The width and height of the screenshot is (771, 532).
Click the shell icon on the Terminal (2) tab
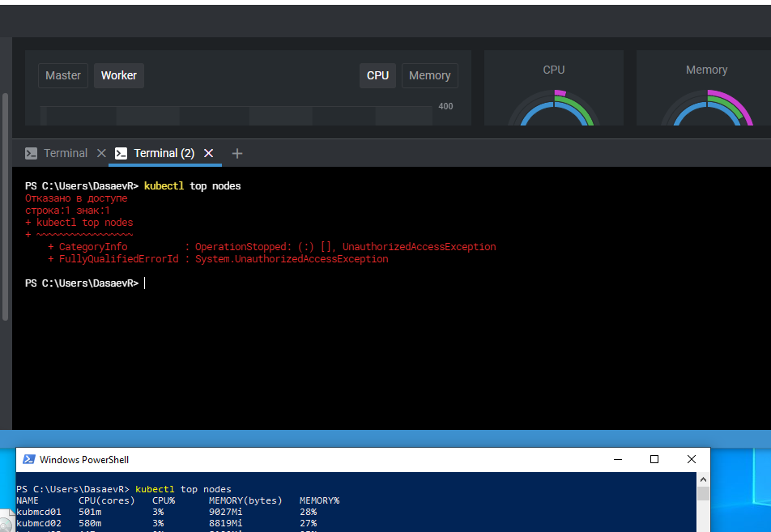121,152
